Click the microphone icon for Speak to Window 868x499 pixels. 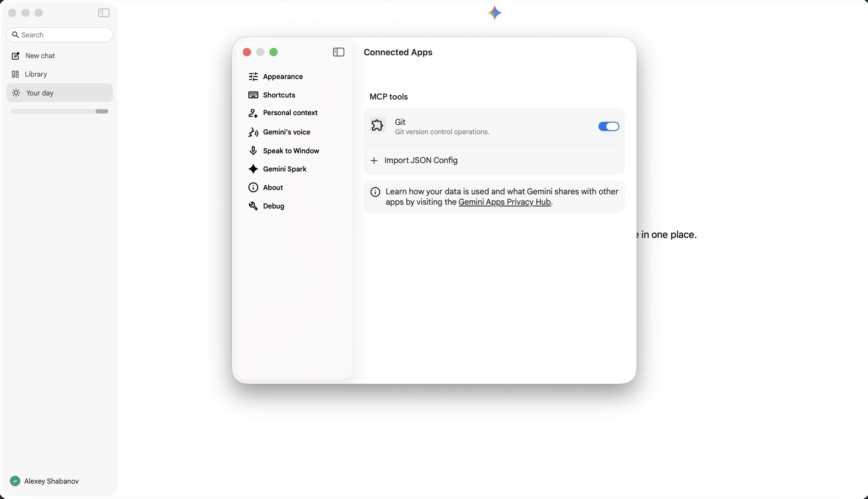pyautogui.click(x=253, y=151)
